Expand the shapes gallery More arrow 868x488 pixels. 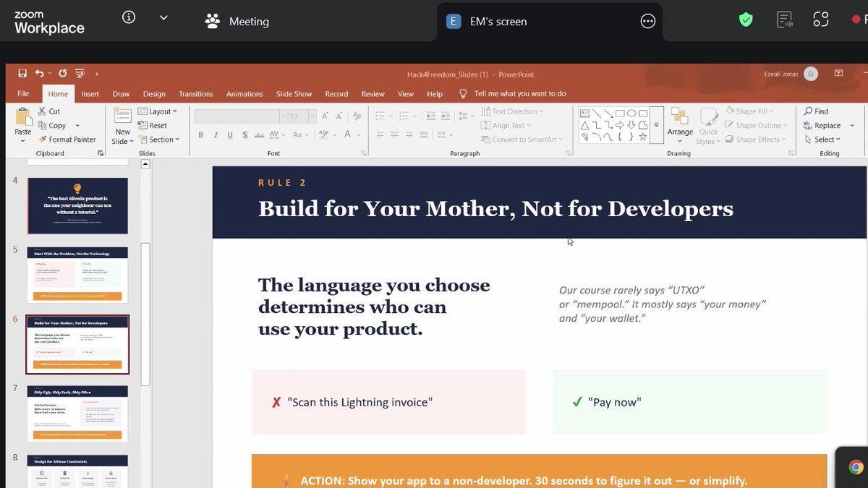tap(656, 125)
